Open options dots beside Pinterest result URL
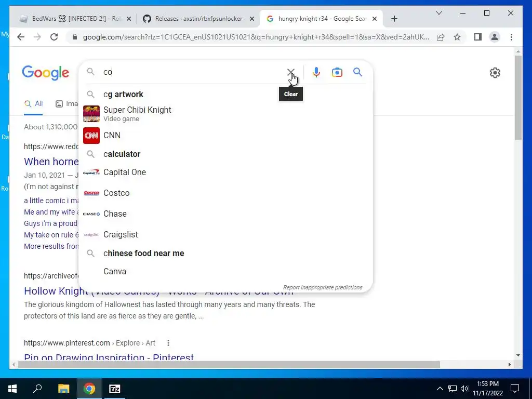 point(168,343)
